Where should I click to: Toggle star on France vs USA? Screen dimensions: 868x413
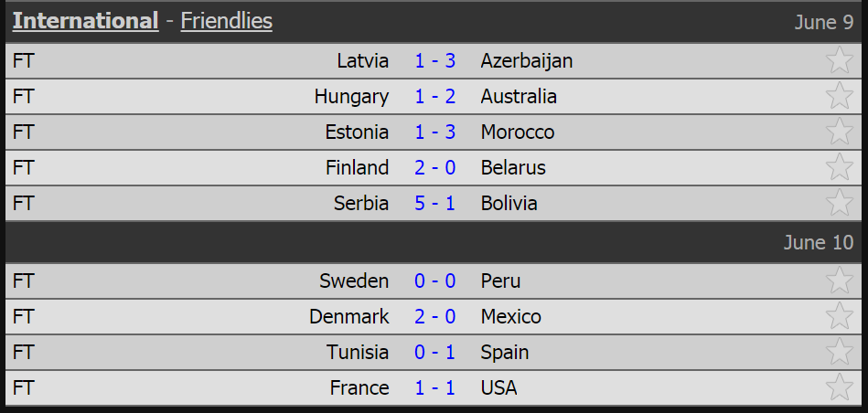840,387
